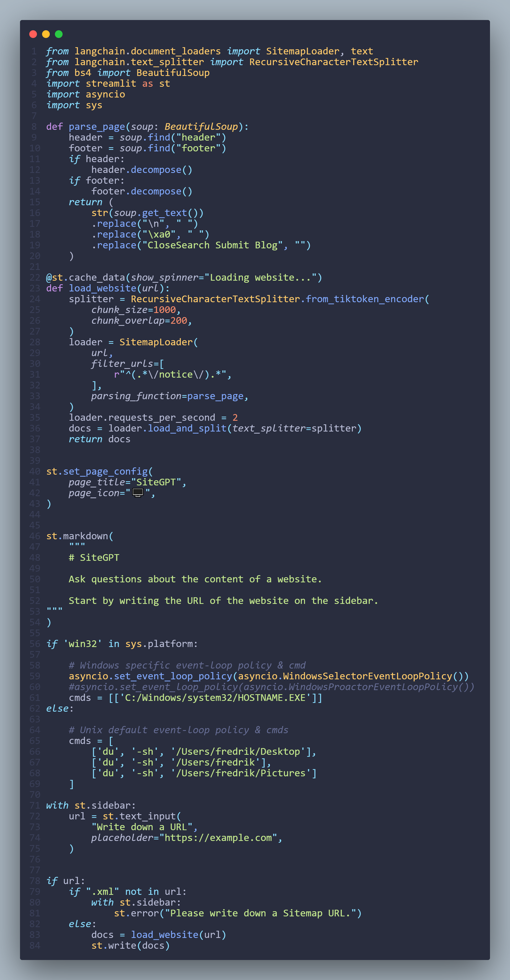Click the red close window dot
Viewport: 510px width, 980px height.
coord(33,34)
